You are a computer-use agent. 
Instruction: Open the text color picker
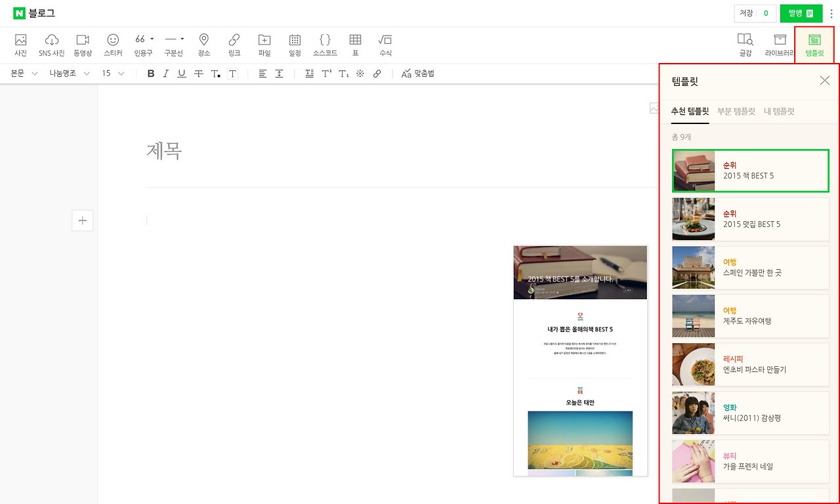pos(215,73)
